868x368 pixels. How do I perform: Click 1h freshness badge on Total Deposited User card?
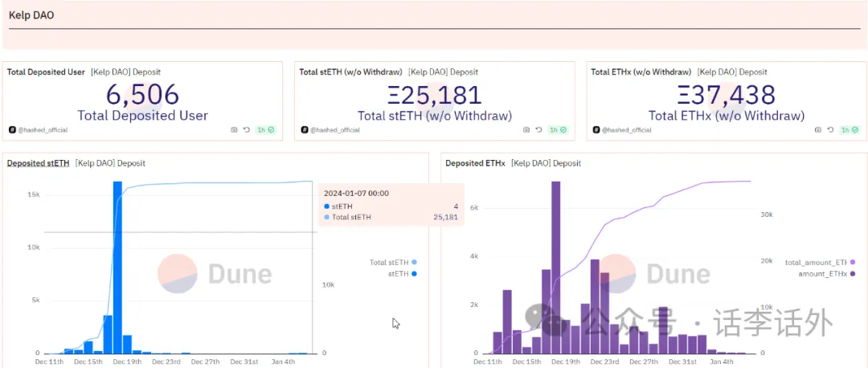point(265,129)
